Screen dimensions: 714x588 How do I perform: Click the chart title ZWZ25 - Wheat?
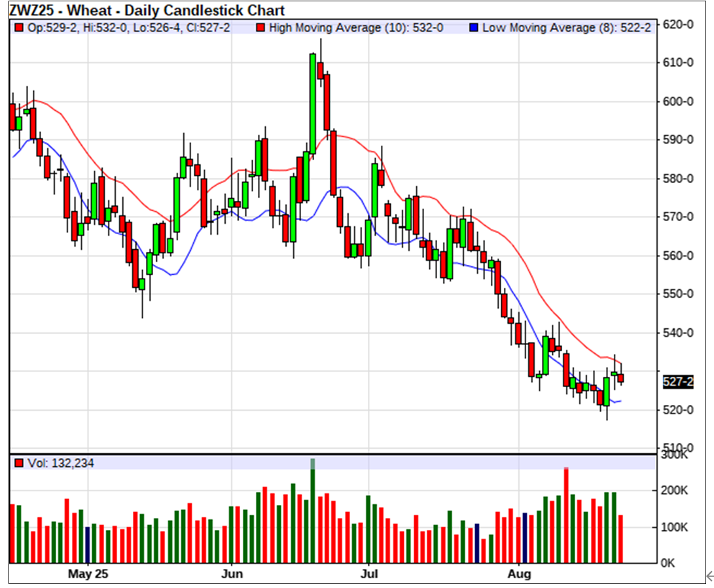(x=147, y=10)
